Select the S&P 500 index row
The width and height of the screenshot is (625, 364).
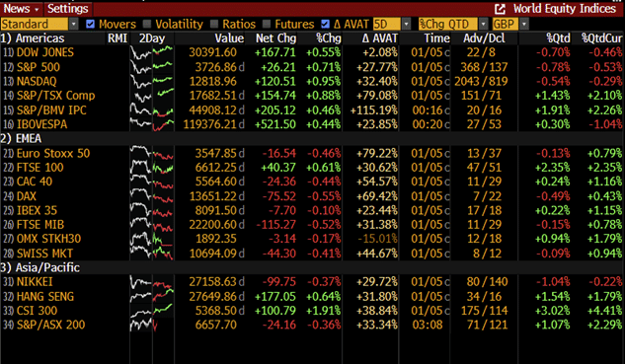pyautogui.click(x=312, y=67)
